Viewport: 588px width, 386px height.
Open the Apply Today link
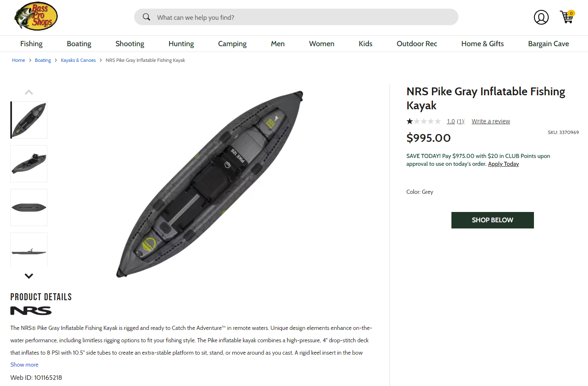[x=503, y=164]
